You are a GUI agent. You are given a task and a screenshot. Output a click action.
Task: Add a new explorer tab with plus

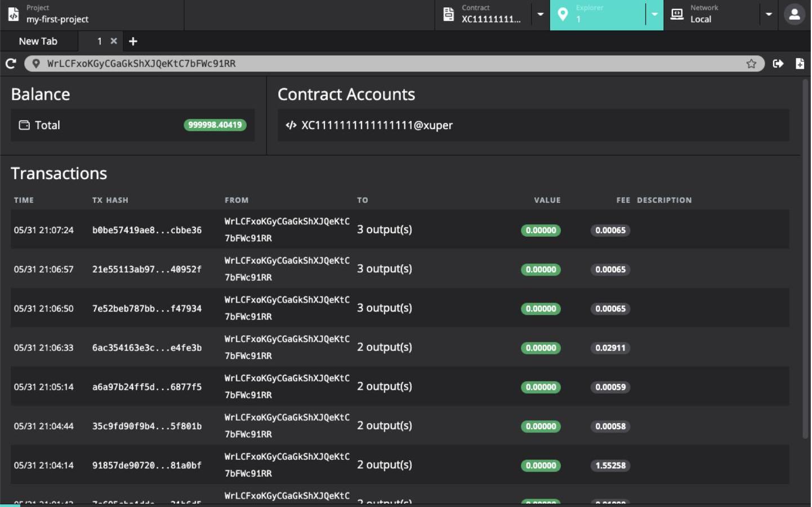(133, 41)
